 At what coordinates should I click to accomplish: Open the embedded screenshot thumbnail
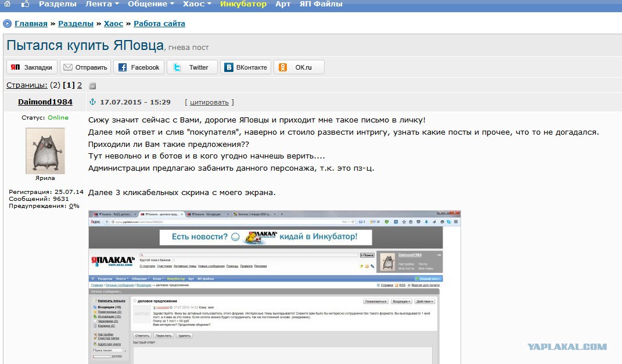275,287
